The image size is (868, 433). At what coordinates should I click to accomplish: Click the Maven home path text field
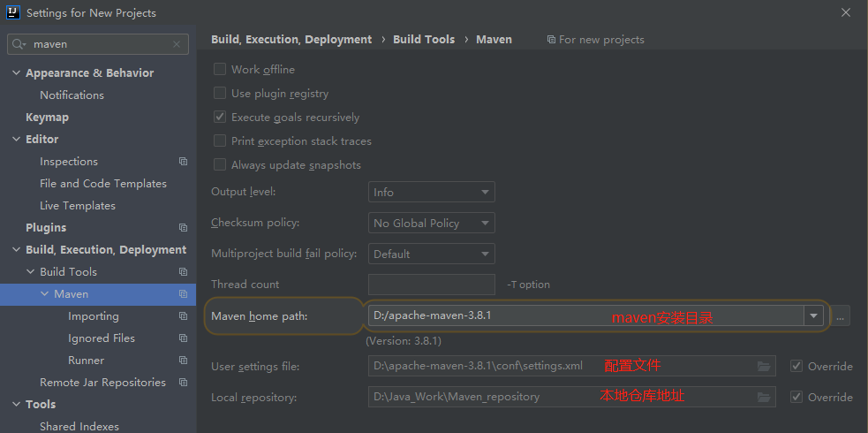point(585,315)
